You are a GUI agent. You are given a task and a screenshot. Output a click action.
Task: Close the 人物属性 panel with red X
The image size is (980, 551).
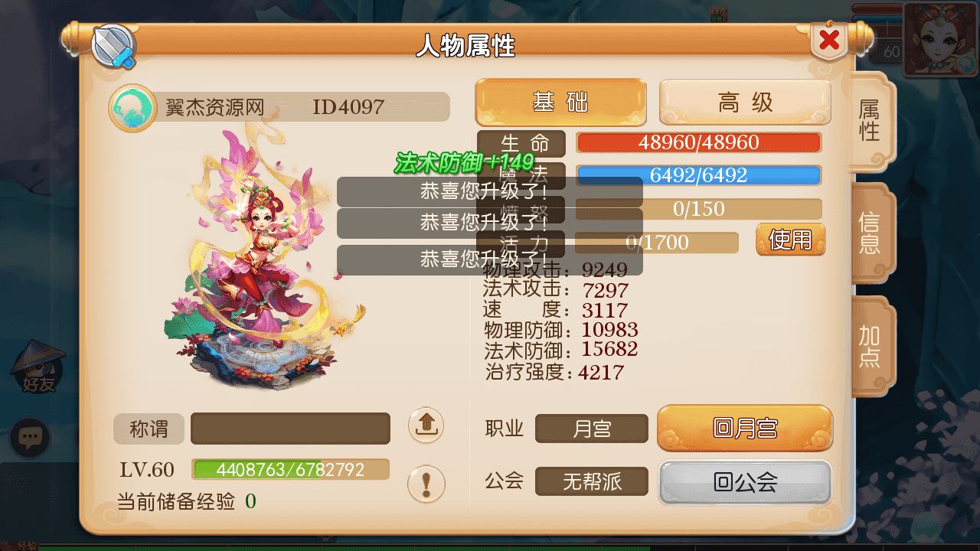[829, 41]
